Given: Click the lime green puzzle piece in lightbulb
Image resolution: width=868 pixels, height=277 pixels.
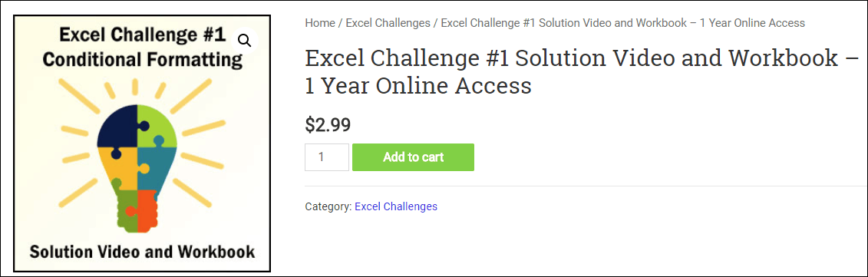Looking at the screenshot, I should coord(157,125).
